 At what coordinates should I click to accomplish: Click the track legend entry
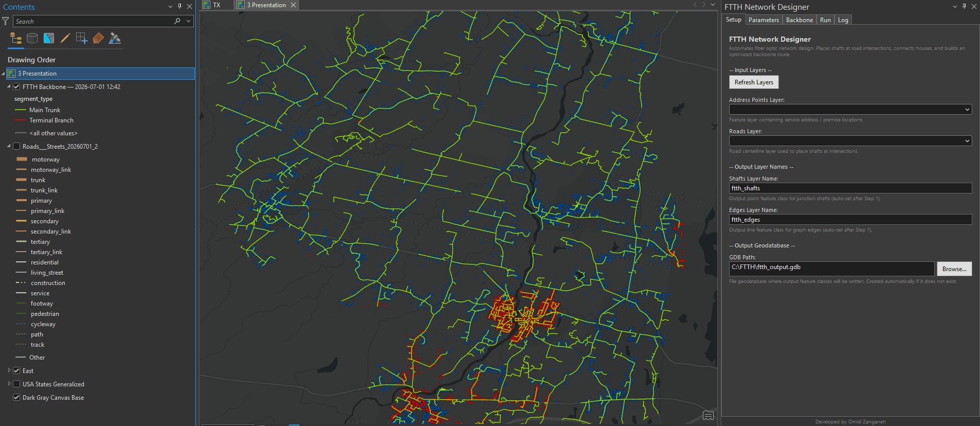(38, 345)
